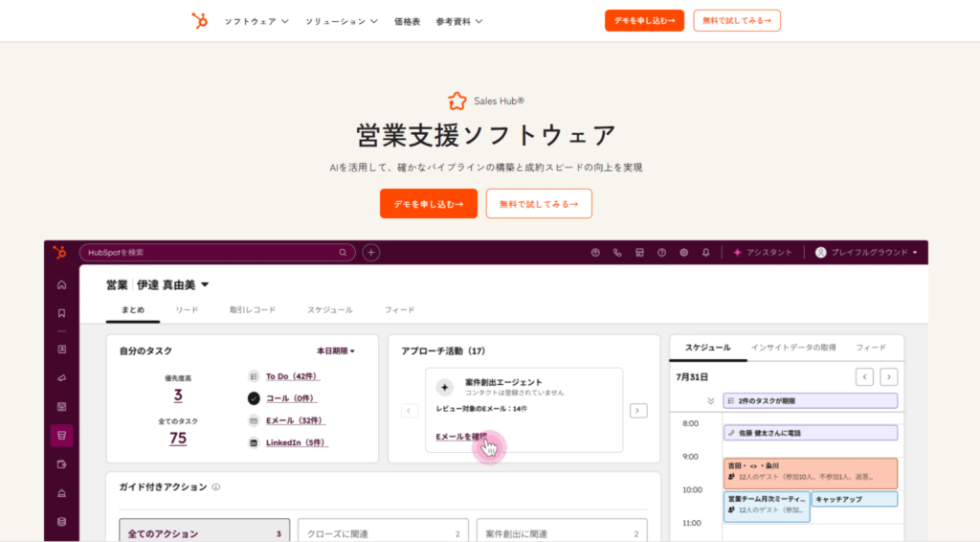Screen dimensions: 980x542
Task: Click the HubSpotを検索 search field
Action: click(x=211, y=253)
